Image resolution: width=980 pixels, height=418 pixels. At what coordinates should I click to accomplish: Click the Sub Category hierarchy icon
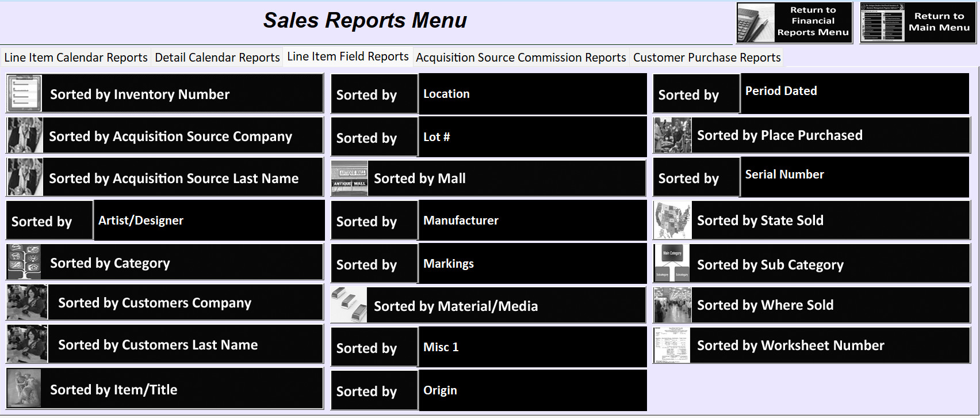coord(672,264)
